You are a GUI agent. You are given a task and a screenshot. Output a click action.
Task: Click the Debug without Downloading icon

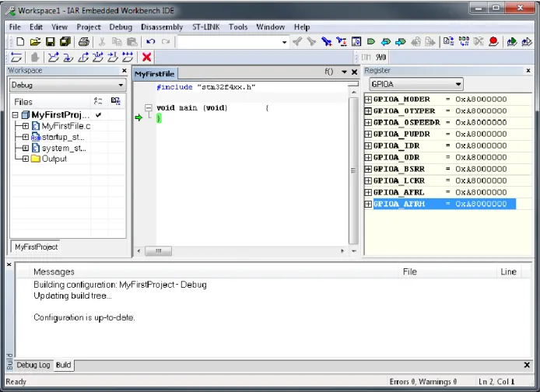click(x=527, y=42)
